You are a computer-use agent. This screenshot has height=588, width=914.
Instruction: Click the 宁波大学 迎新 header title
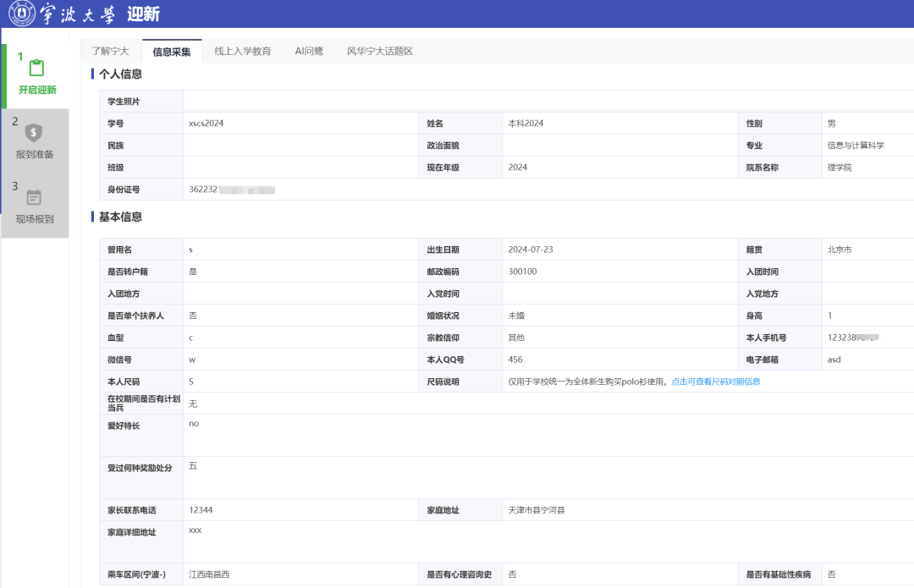100,14
